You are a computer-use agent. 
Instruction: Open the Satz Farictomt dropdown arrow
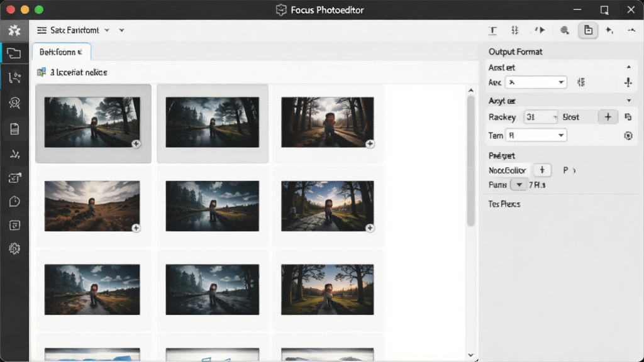107,30
